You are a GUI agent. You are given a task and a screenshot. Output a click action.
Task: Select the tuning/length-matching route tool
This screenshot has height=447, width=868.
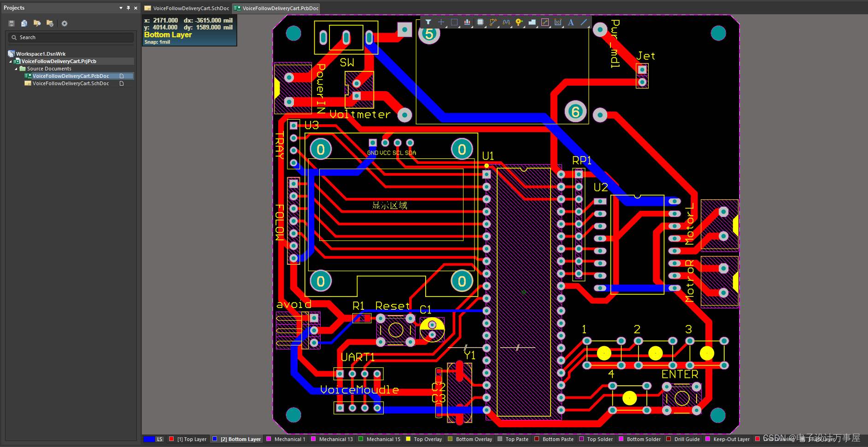tap(506, 22)
